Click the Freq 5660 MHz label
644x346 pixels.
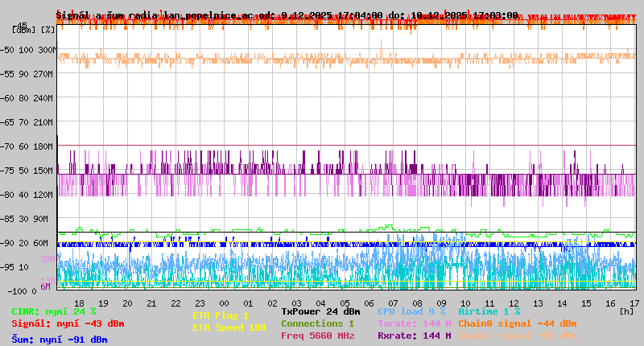pyautogui.click(x=317, y=336)
